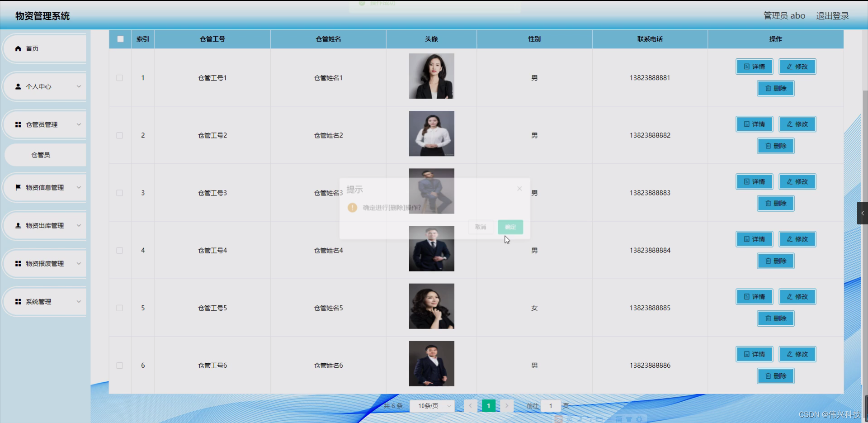
Task: Click the grid icon beside 系统管理
Action: point(18,302)
